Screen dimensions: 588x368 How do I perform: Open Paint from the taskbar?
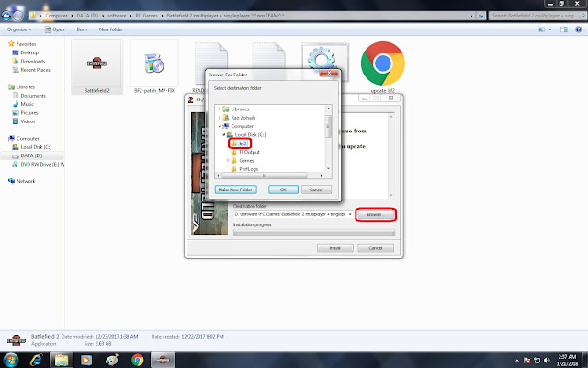[112, 360]
